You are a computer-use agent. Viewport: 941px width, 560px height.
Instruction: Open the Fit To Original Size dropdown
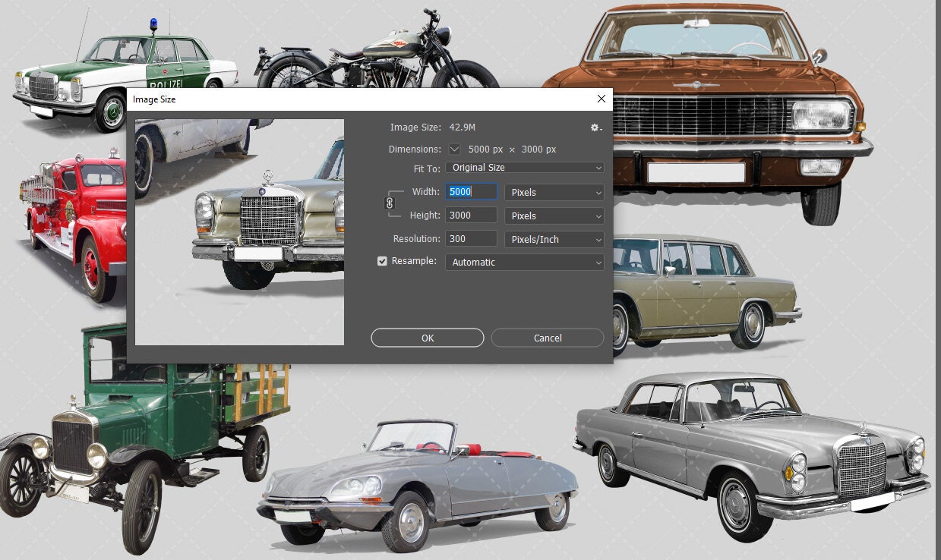[x=524, y=168]
